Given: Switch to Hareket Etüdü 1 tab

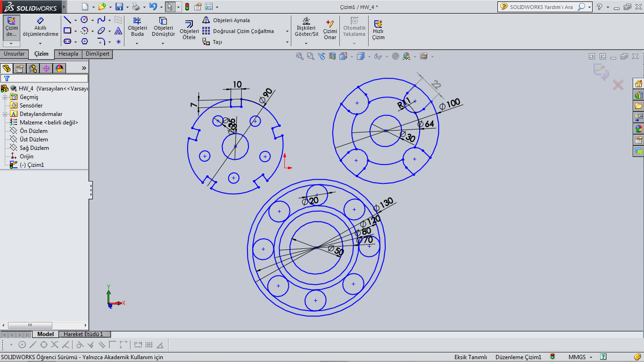Looking at the screenshot, I should tap(83, 334).
